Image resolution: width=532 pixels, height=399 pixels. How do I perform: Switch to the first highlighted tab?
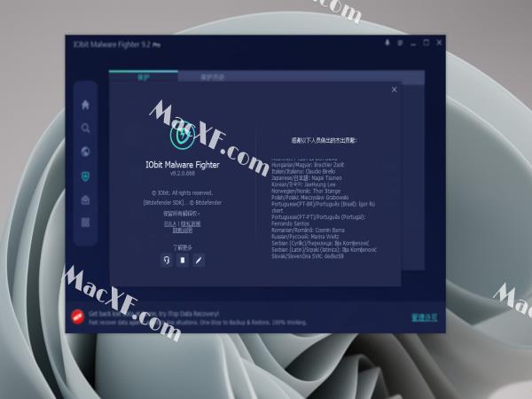[x=143, y=77]
